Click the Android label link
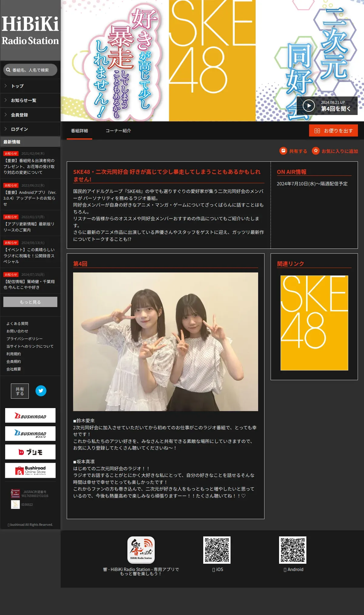The width and height of the screenshot is (364, 615). (294, 569)
